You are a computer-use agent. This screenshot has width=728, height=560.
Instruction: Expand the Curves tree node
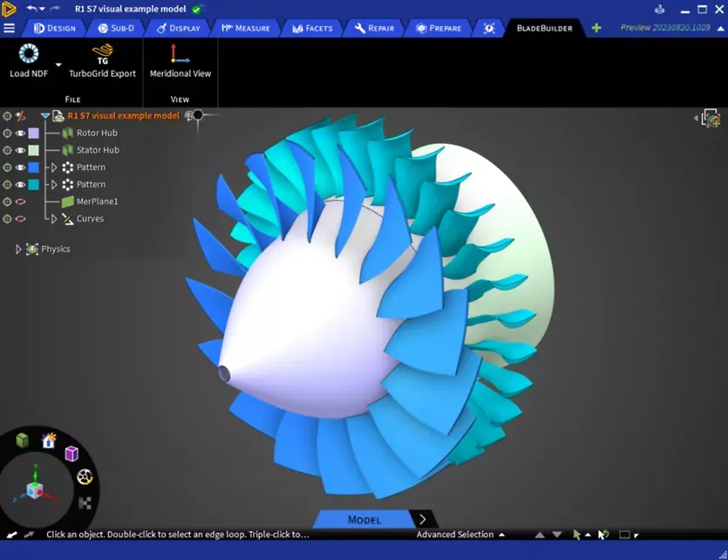(x=53, y=219)
